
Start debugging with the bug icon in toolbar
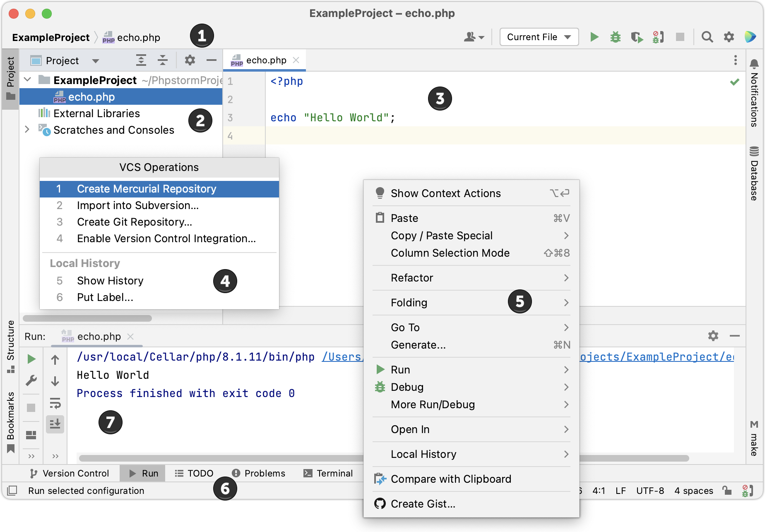[616, 37]
